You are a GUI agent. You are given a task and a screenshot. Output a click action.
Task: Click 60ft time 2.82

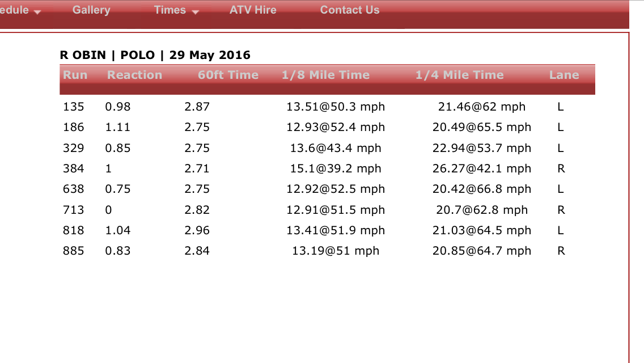click(197, 210)
